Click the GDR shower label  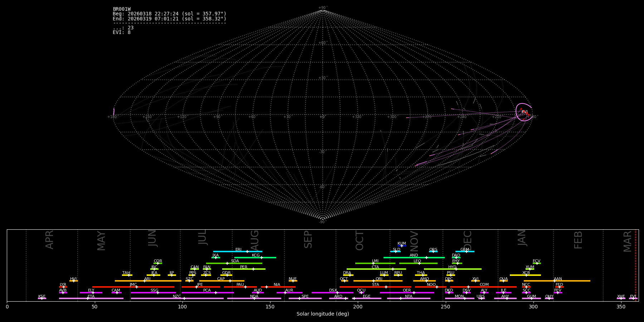point(226,273)
